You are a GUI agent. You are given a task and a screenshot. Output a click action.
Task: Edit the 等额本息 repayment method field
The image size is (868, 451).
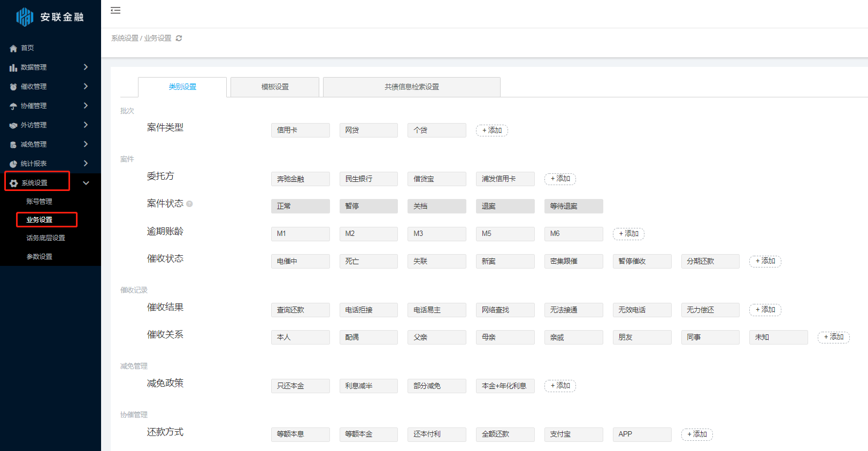pyautogui.click(x=301, y=435)
